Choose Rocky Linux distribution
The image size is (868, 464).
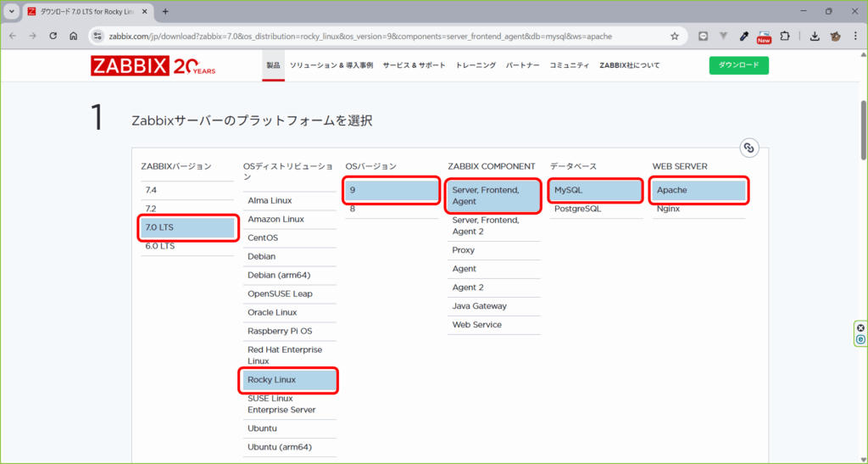[290, 380]
